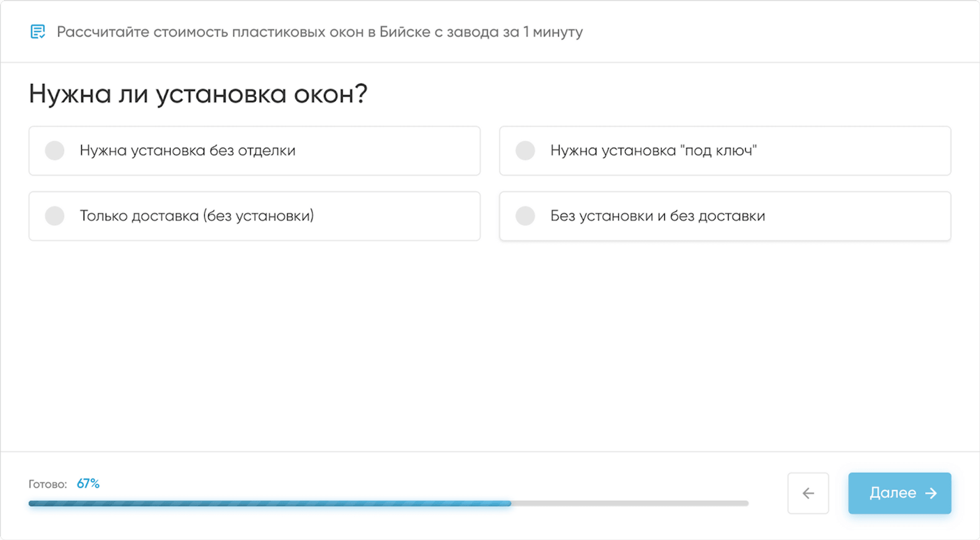
Task: Pick the «Только доставка (без установки)» radio
Action: tap(55, 216)
